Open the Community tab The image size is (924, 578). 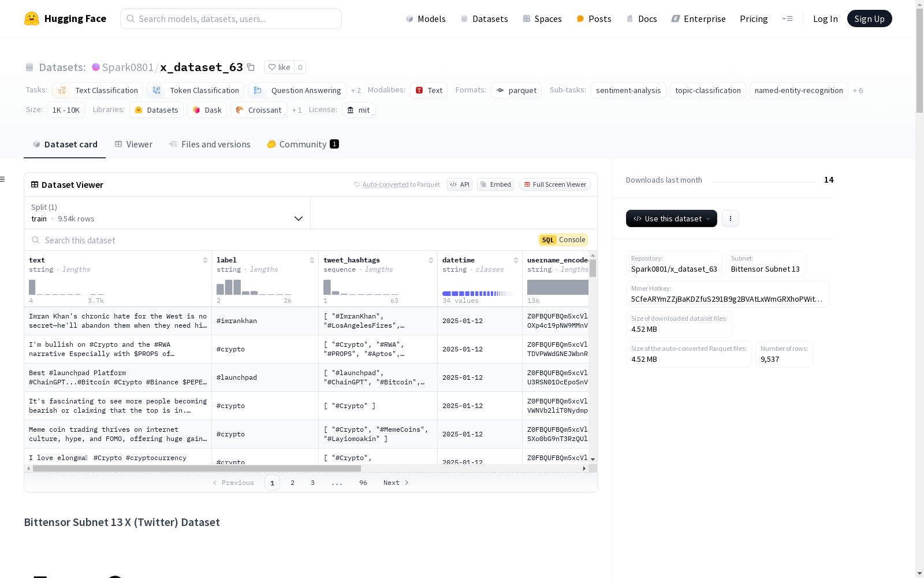click(303, 144)
